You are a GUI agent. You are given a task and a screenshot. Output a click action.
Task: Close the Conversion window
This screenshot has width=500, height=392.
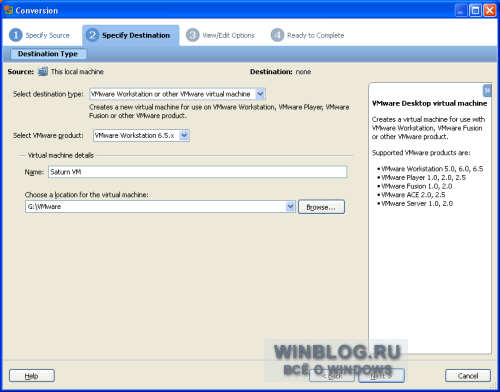point(490,11)
